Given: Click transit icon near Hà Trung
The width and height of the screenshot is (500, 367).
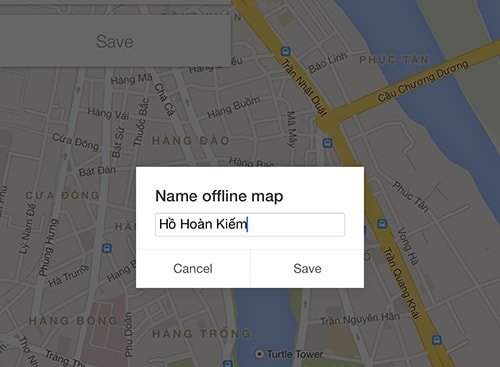Looking at the screenshot, I should pyautogui.click(x=107, y=248).
